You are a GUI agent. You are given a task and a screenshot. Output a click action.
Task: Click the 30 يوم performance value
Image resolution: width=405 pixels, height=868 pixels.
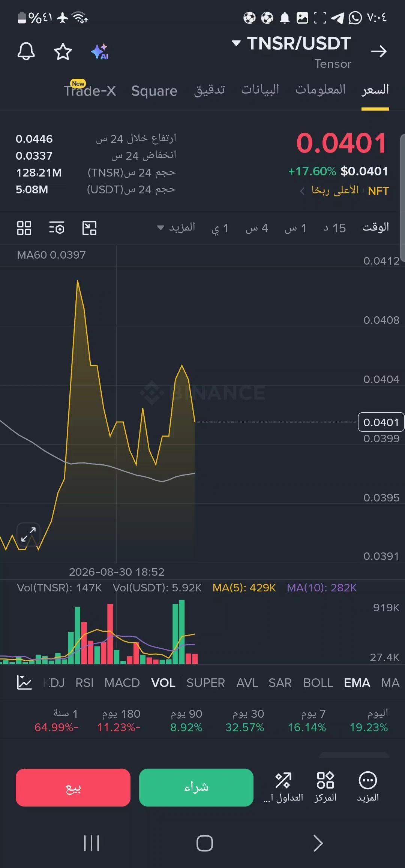coord(245,727)
